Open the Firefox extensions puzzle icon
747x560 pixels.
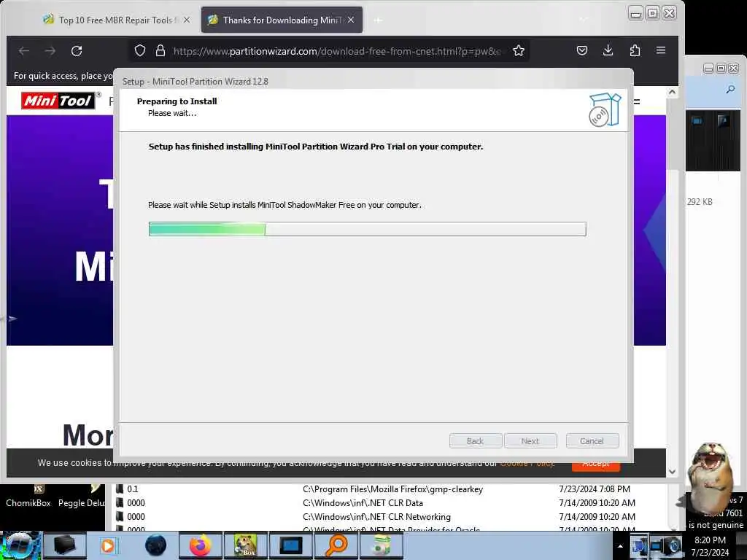pos(635,50)
